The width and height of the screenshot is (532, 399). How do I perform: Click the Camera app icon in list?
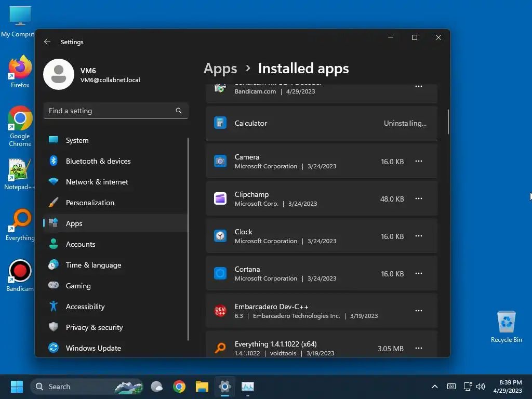click(220, 161)
